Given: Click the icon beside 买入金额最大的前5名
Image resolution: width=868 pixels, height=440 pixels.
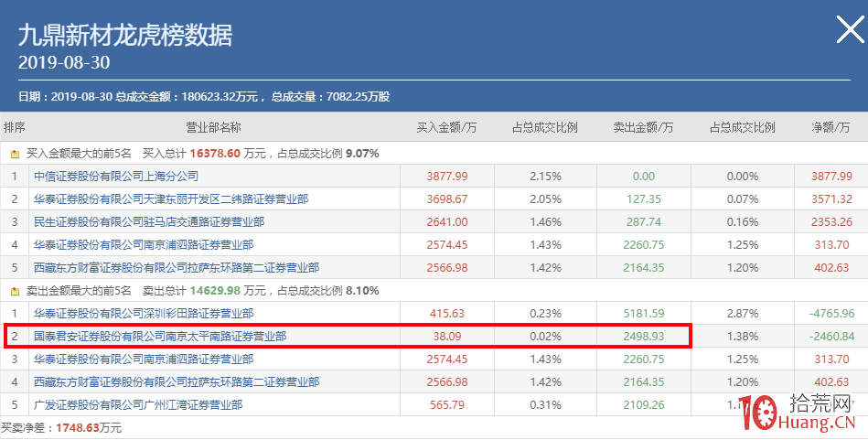Looking at the screenshot, I should click(15, 154).
